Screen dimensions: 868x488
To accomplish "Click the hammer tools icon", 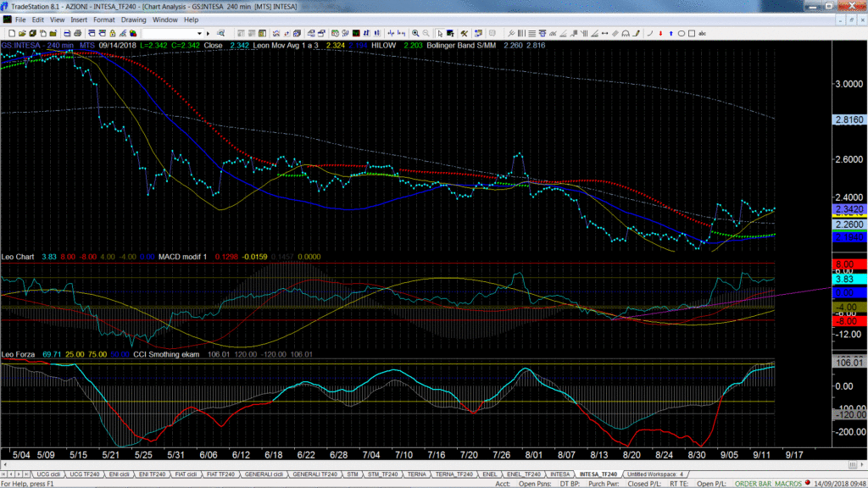I will pyautogui.click(x=465, y=34).
